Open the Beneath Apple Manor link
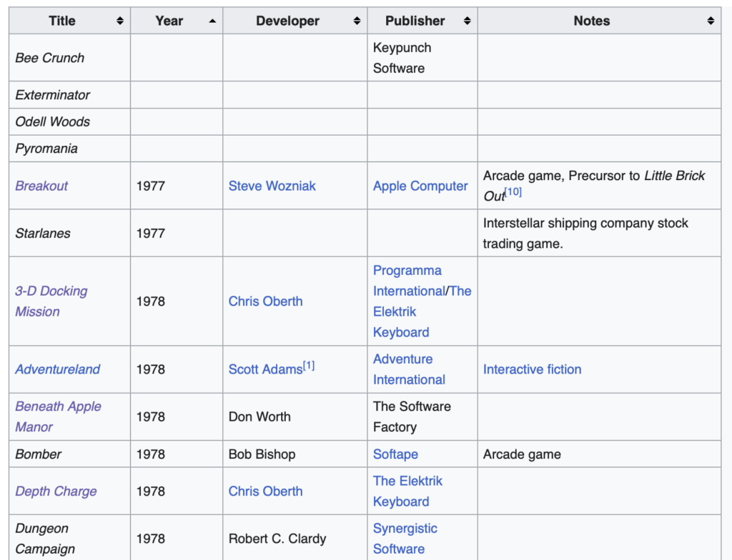The height and width of the screenshot is (560, 732). (58, 416)
